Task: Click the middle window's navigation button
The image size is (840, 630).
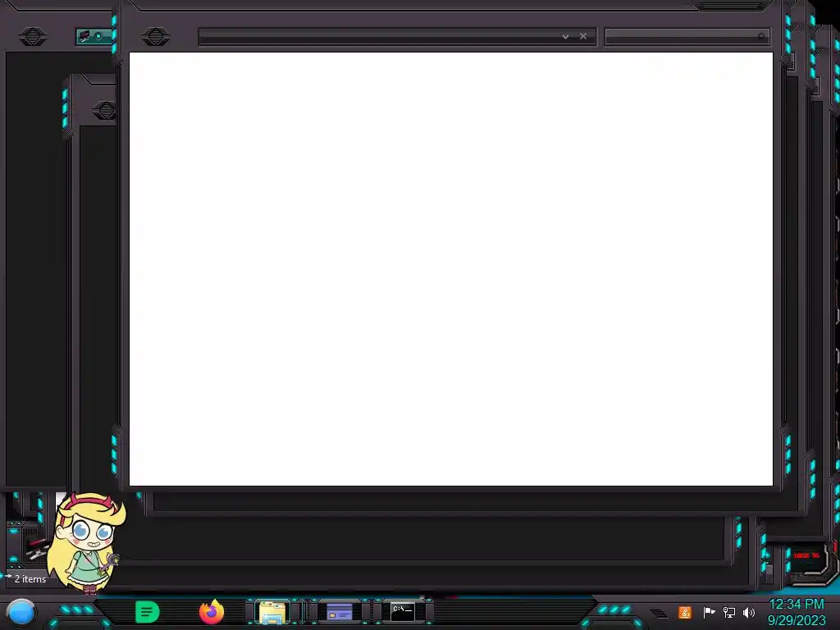Action: (x=104, y=111)
